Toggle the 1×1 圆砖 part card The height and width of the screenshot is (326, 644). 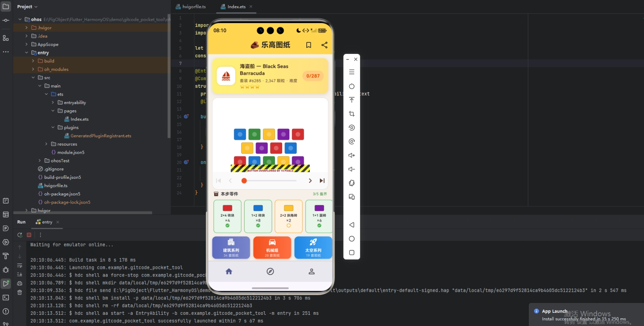(319, 216)
